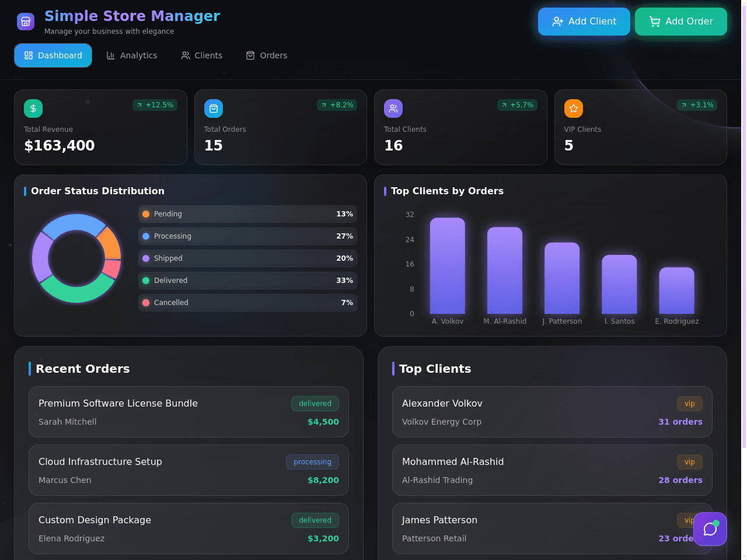
Task: Click the Add Client button
Action: [x=584, y=22]
